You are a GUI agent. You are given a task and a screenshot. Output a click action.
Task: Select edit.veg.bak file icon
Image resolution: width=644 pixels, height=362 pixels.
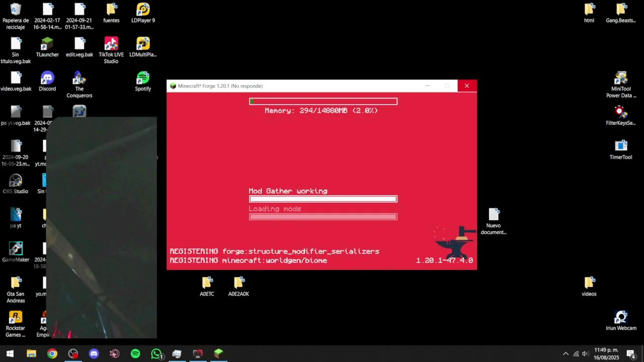pos(79,47)
